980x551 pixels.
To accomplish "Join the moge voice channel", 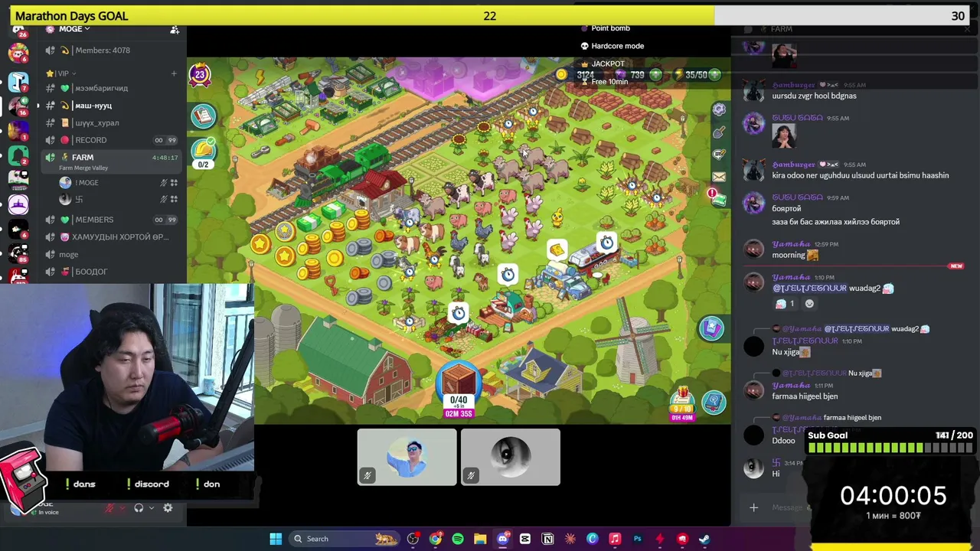I will click(x=109, y=254).
